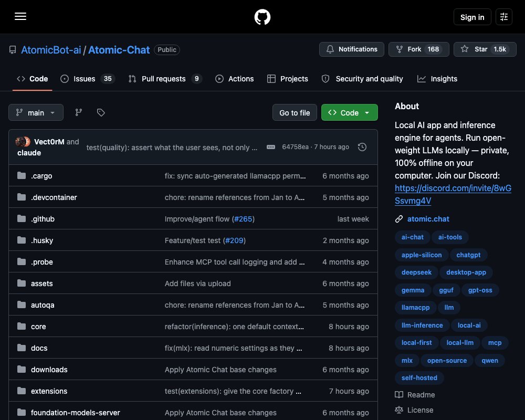
Task: Open the Discord invite link
Action: coord(453,194)
